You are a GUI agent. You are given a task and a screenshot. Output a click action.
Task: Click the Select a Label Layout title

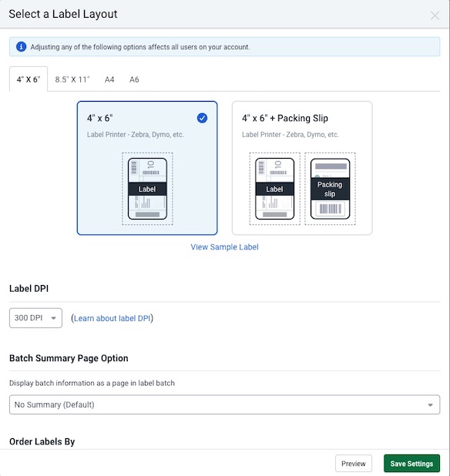coord(63,14)
